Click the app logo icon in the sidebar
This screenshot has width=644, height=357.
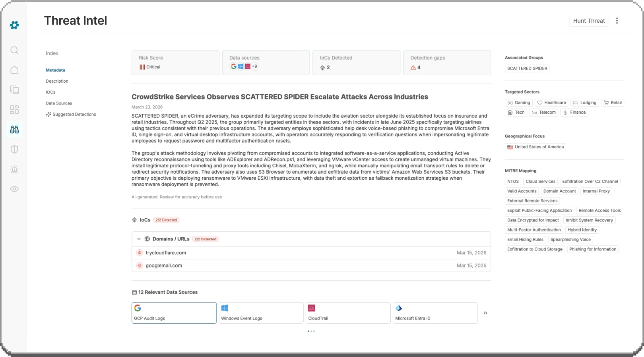pyautogui.click(x=14, y=25)
